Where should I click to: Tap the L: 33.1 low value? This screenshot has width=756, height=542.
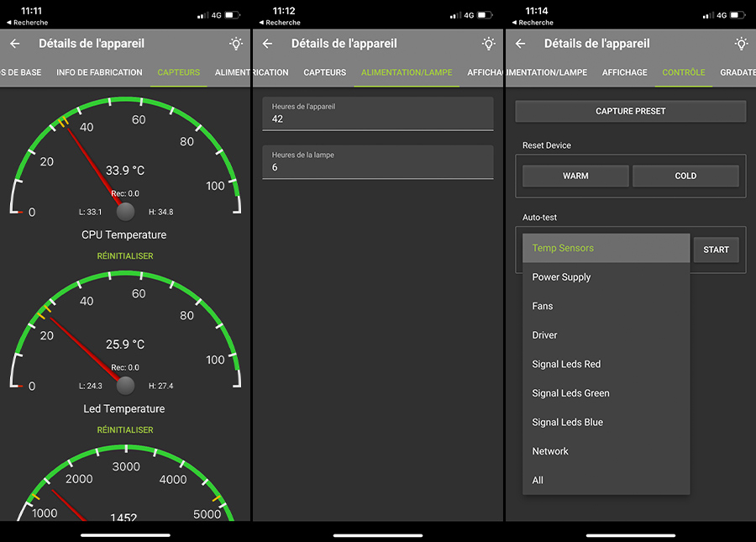pyautogui.click(x=90, y=212)
